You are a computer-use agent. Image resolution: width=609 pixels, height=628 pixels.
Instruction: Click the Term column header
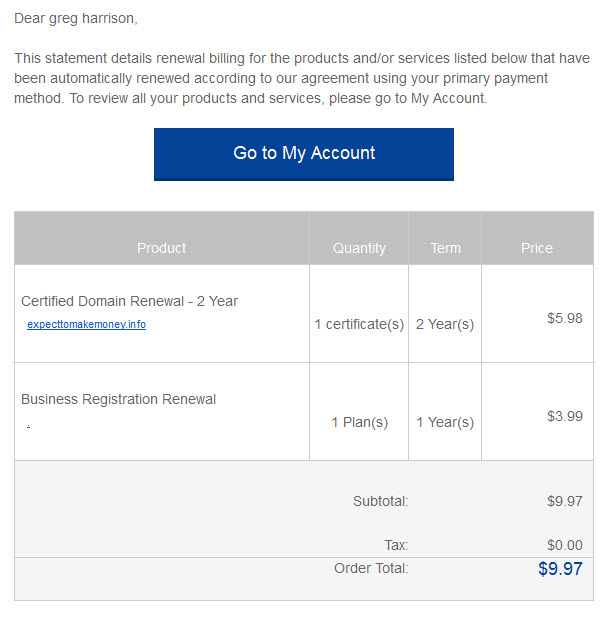[445, 248]
